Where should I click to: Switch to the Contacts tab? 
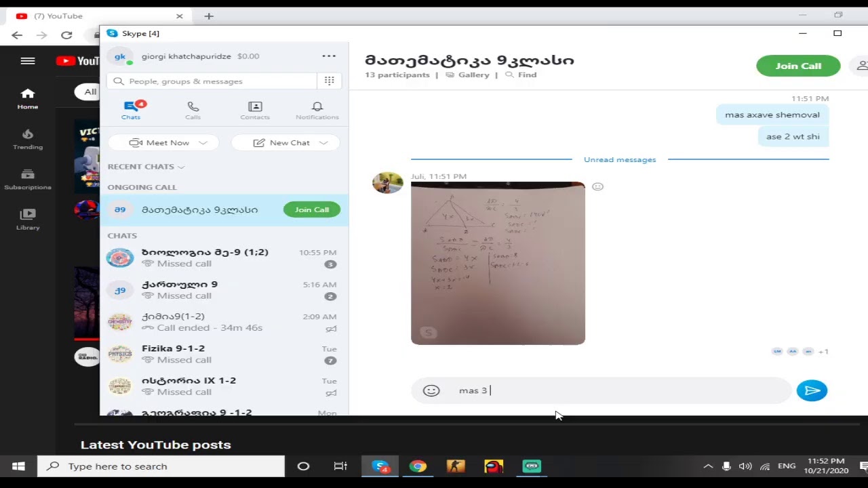(255, 110)
